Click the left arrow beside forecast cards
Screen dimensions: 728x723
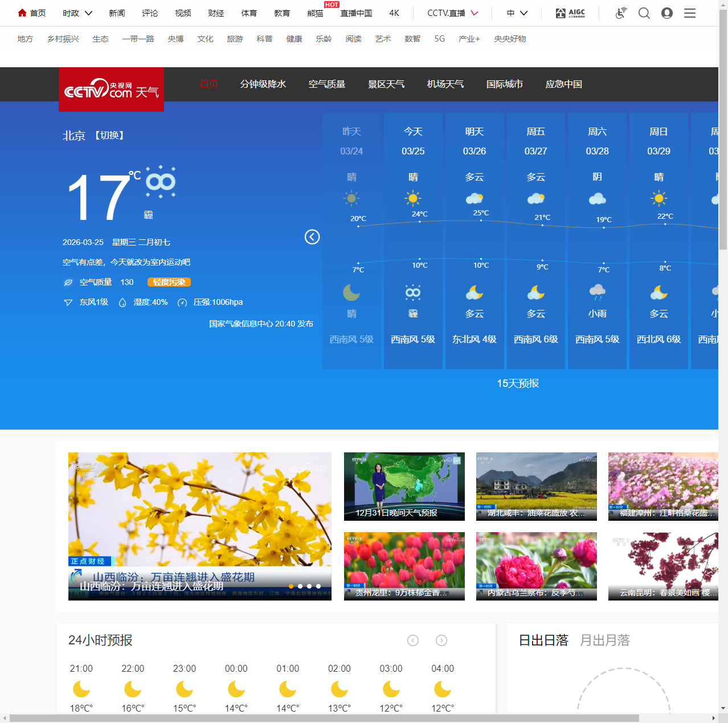point(312,237)
